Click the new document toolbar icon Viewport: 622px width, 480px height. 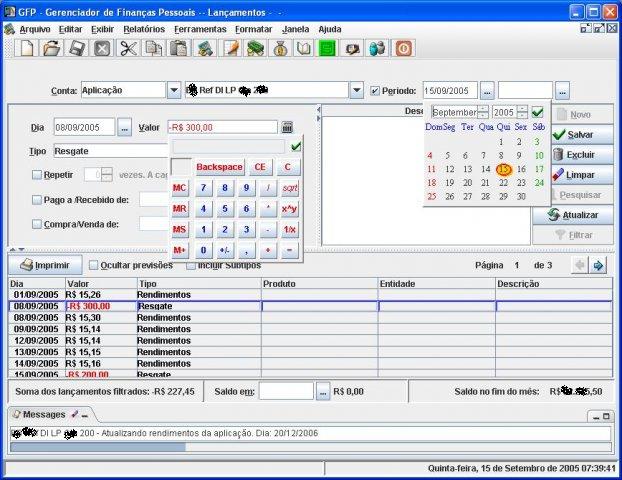click(x=27, y=48)
